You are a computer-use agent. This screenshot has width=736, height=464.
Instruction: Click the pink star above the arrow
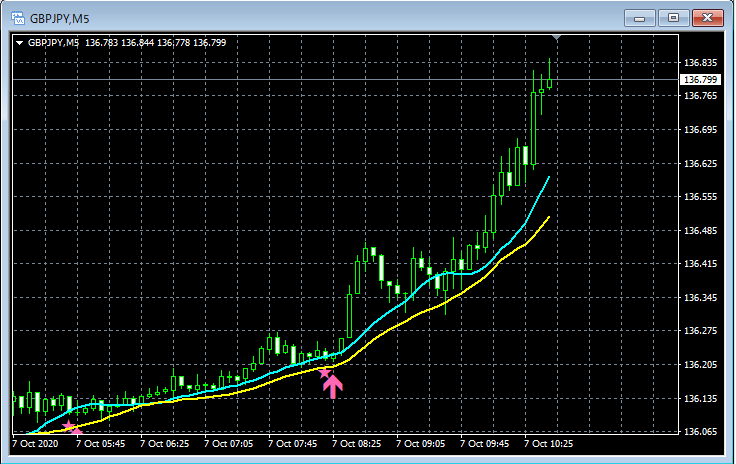click(x=324, y=373)
